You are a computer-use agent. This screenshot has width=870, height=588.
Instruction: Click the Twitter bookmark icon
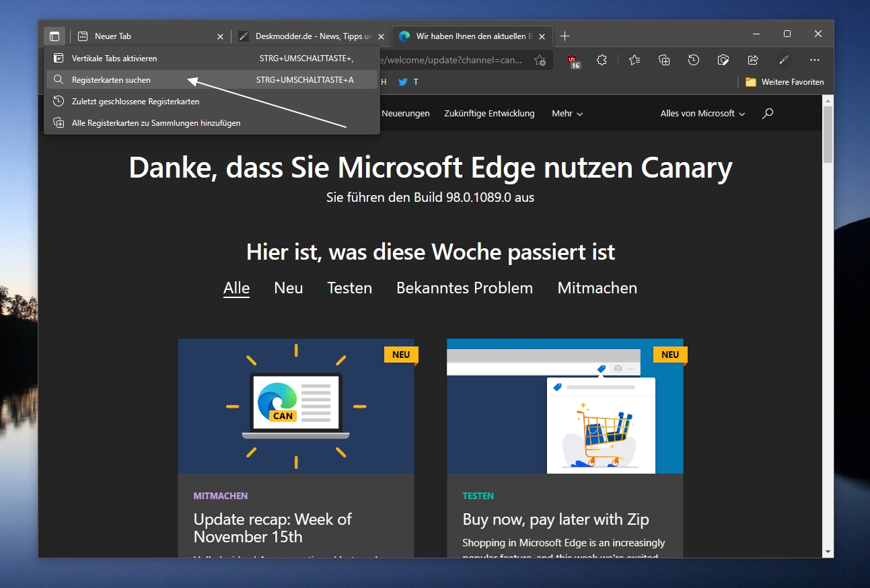click(403, 82)
